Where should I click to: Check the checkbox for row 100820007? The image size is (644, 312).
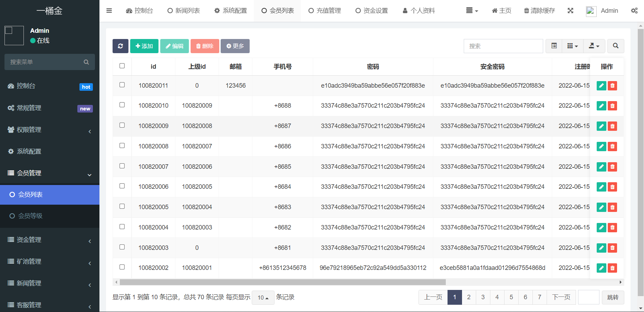click(122, 166)
